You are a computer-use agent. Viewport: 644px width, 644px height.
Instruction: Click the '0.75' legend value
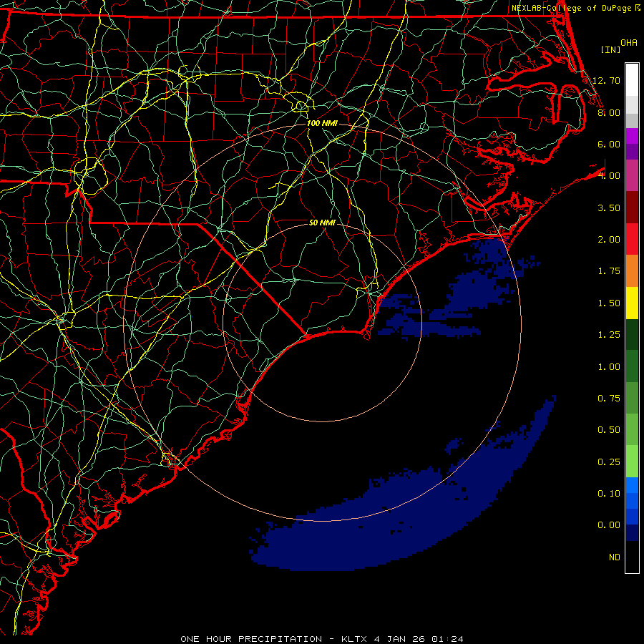609,399
